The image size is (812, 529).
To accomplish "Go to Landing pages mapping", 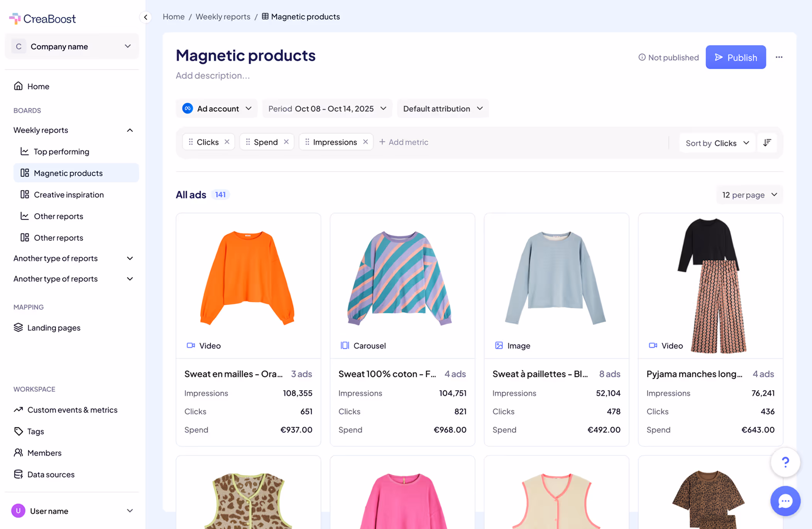I will pyautogui.click(x=54, y=327).
